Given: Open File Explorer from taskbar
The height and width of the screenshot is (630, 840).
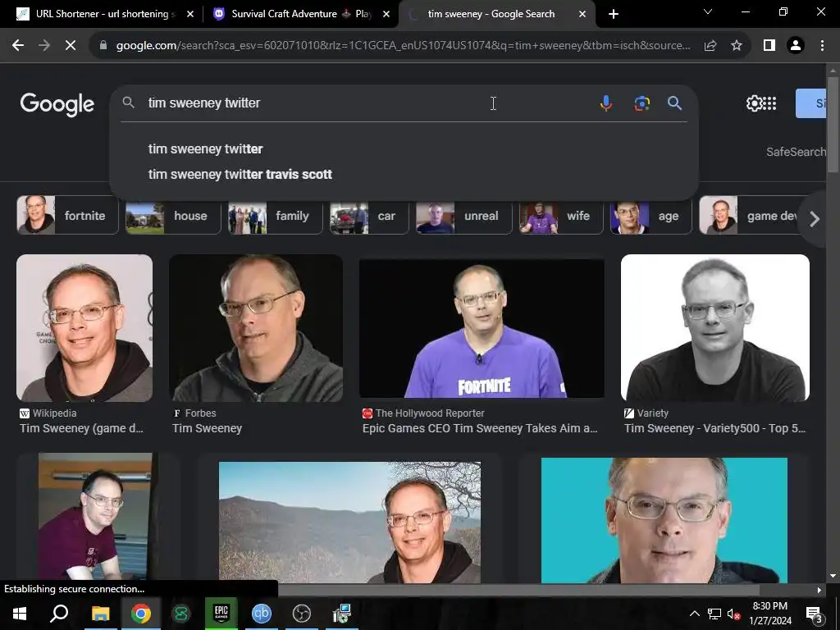Looking at the screenshot, I should pos(100,614).
